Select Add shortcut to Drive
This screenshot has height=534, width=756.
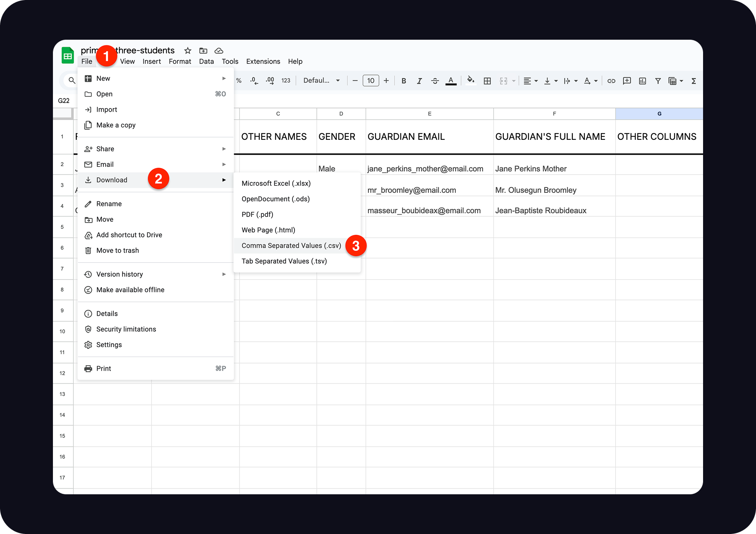click(156, 235)
